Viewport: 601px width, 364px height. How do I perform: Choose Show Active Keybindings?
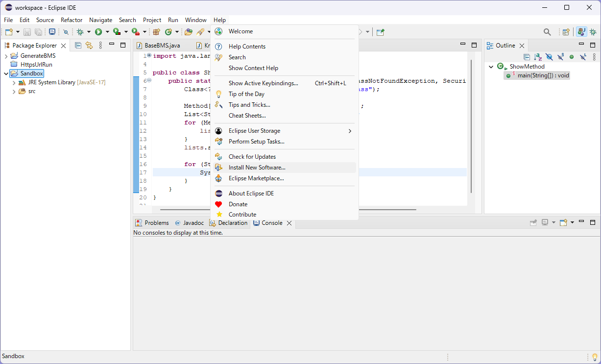285,83
